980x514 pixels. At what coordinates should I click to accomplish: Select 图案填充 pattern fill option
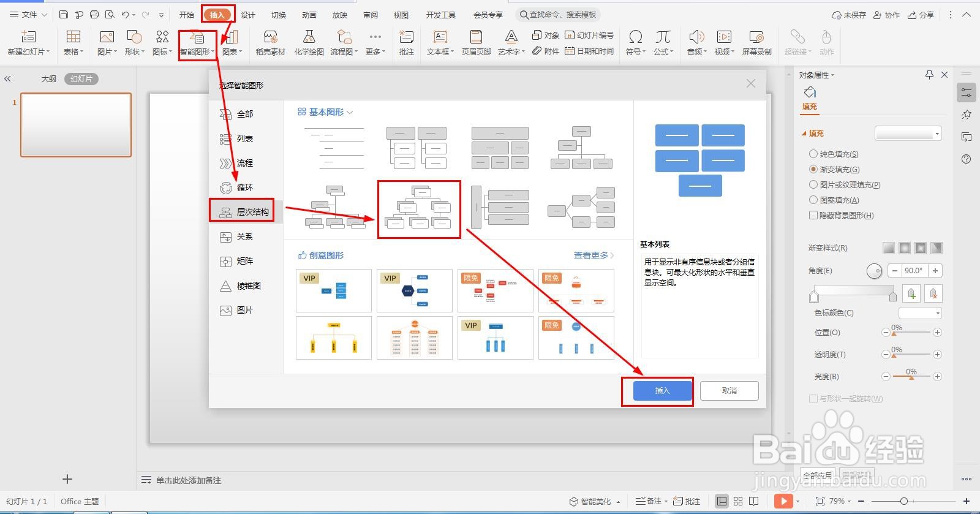834,200
